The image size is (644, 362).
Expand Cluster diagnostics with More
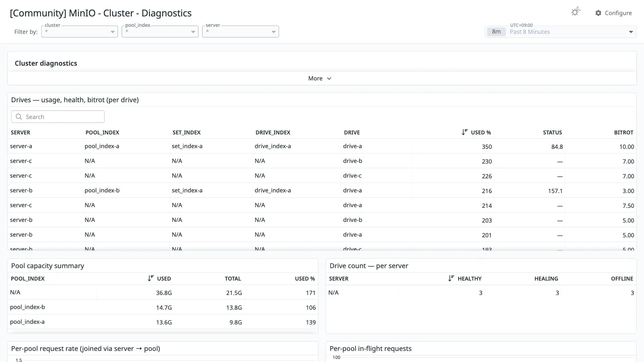pos(320,78)
